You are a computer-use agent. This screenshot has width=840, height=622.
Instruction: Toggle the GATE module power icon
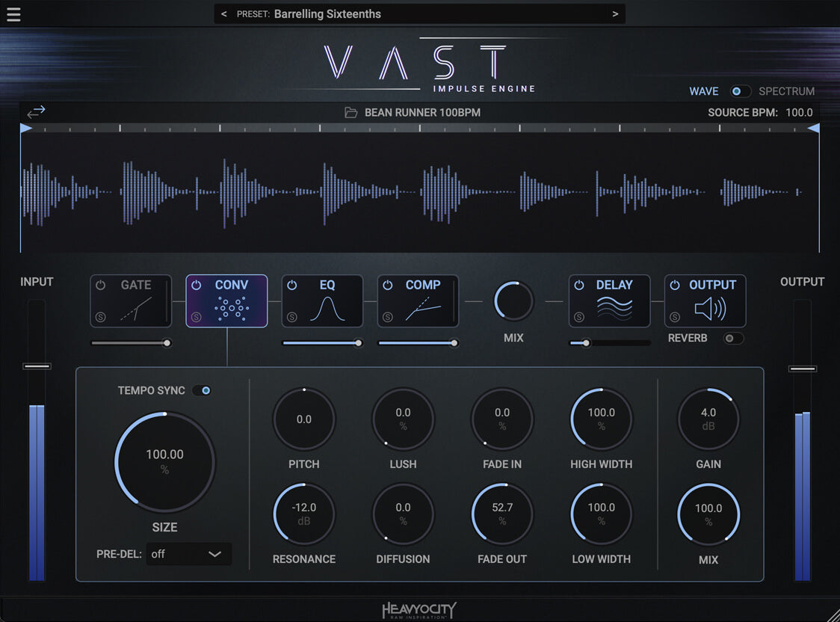coord(101,286)
